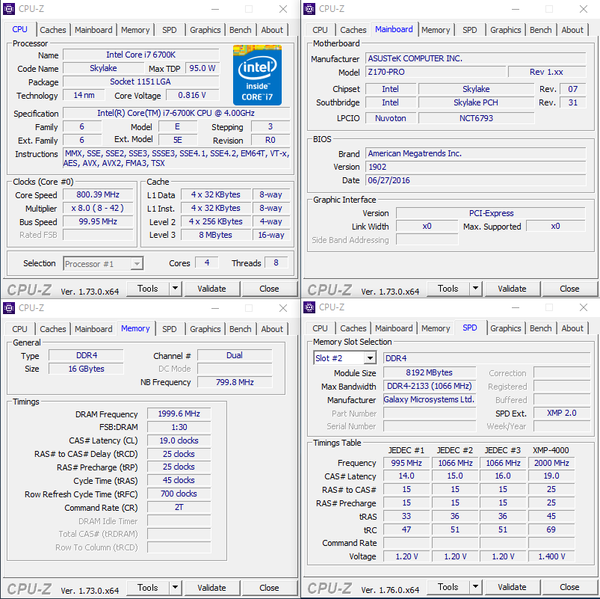The height and width of the screenshot is (599, 600).
Task: Close the Mainboard window with X icon
Action: point(583,9)
